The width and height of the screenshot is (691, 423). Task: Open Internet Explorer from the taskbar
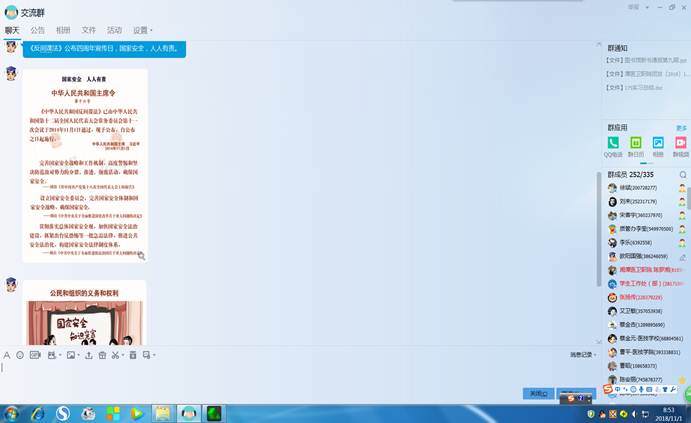[x=37, y=413]
